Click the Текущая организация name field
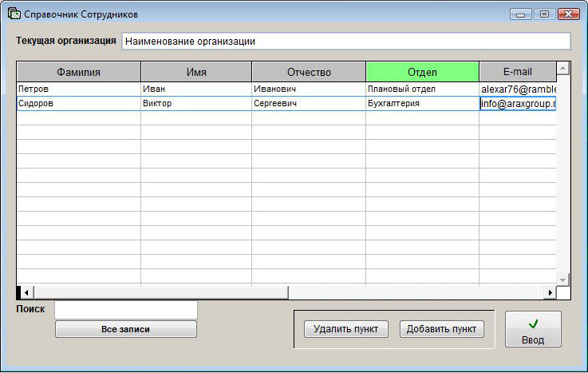This screenshot has height=373, width=588. click(345, 42)
